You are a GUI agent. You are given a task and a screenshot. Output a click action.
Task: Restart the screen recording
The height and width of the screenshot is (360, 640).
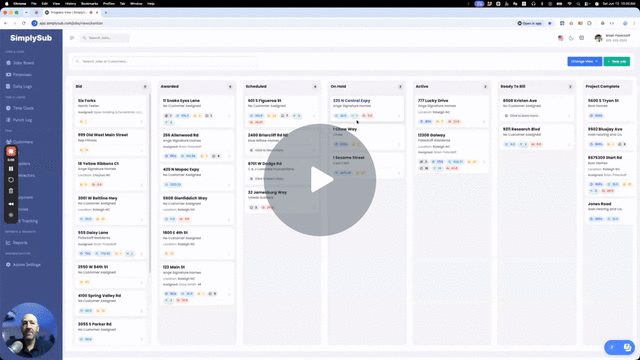tap(11, 180)
